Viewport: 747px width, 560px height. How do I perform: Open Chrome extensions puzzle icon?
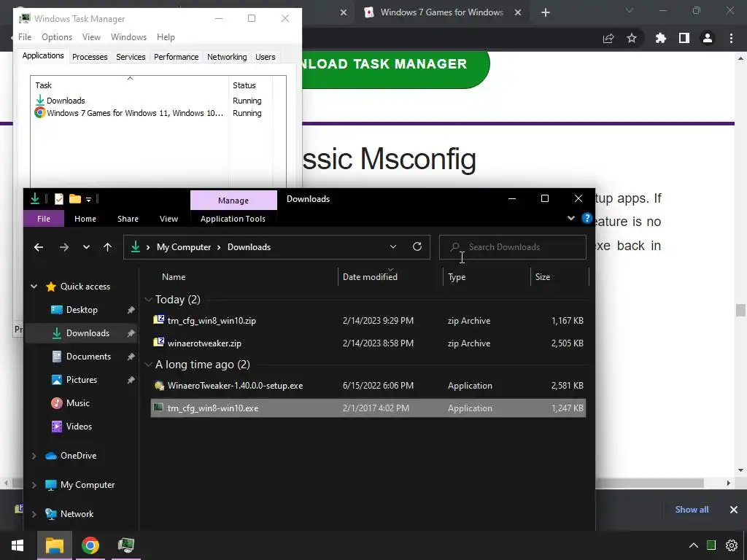pos(660,38)
